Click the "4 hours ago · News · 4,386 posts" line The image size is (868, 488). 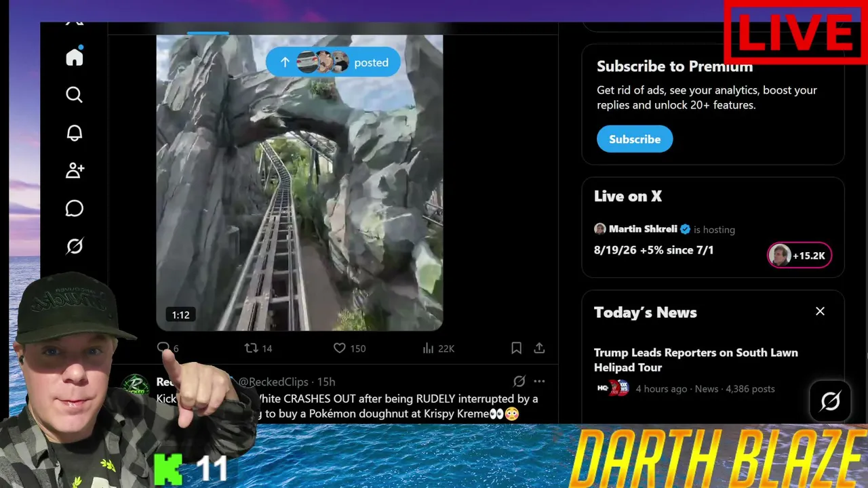tap(705, 388)
